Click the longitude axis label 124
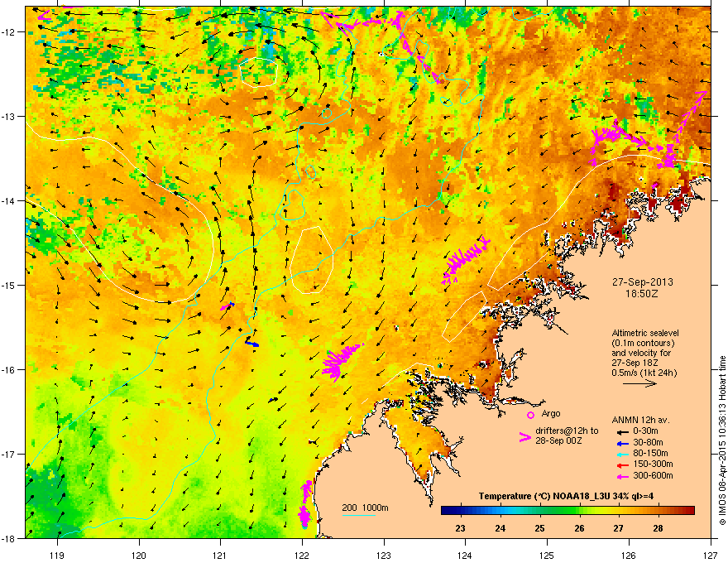728x563 pixels. [x=465, y=555]
